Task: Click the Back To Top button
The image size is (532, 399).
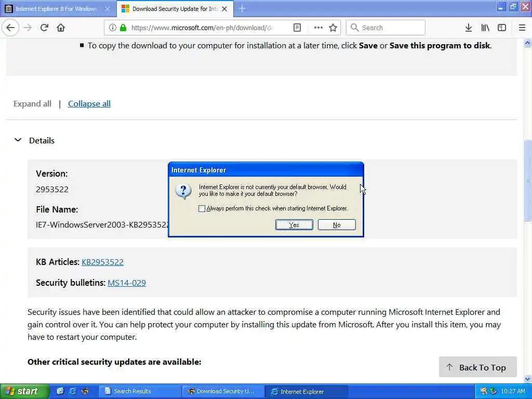Action: point(478,367)
